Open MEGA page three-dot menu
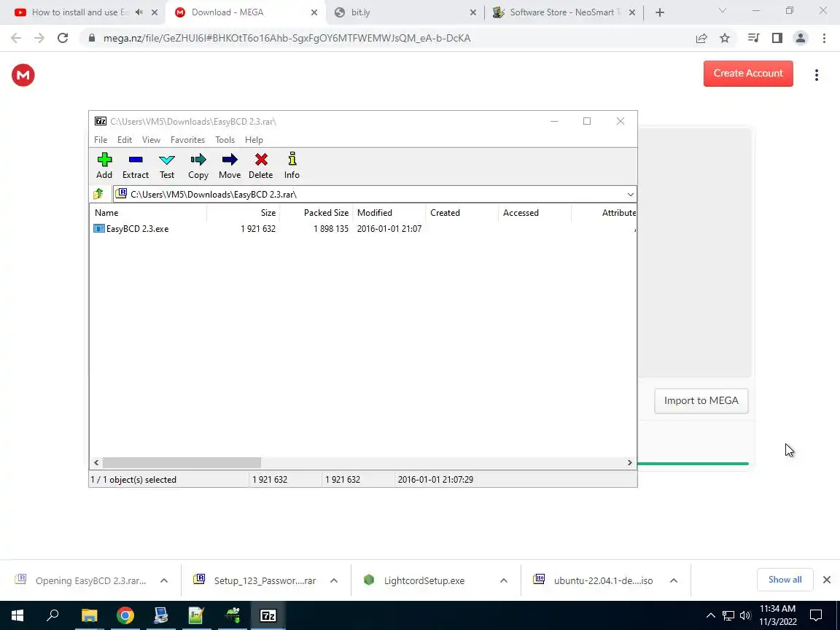840x630 pixels. [817, 75]
